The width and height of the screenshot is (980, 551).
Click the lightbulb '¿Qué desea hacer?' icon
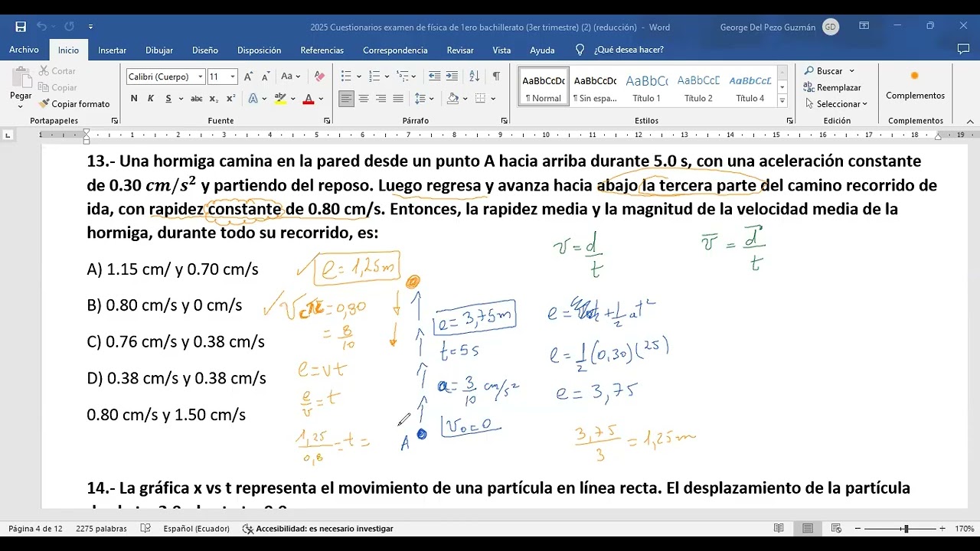click(x=580, y=50)
